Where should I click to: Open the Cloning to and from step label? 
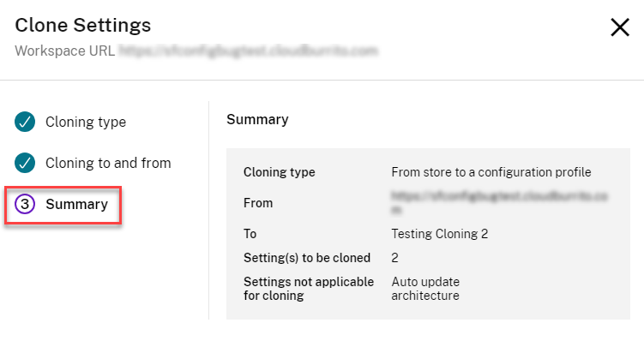108,163
